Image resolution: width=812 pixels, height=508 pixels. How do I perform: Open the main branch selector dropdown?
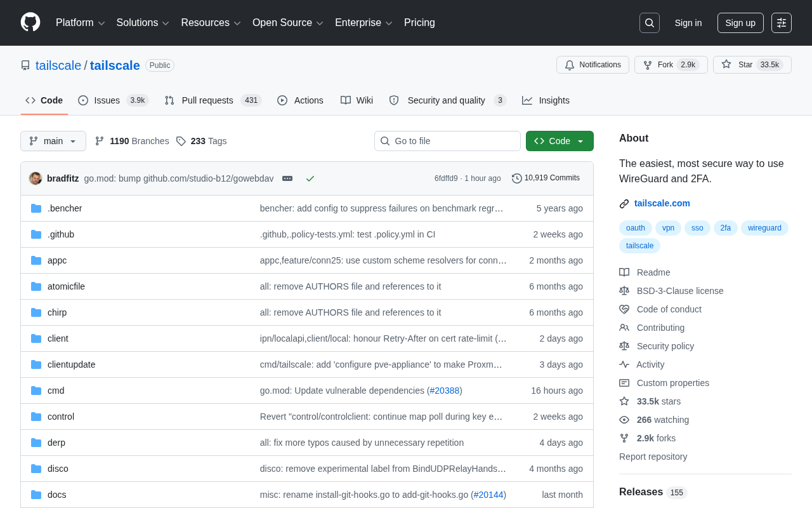coord(53,141)
